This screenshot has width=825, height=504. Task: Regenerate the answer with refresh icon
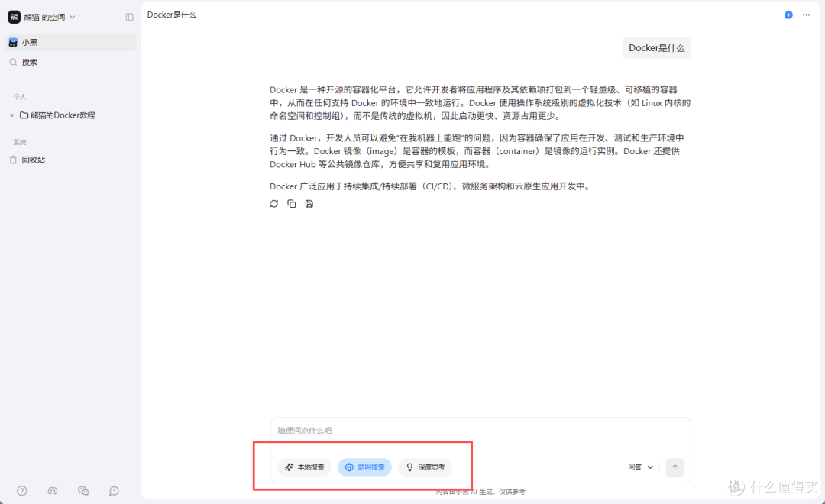coord(274,204)
